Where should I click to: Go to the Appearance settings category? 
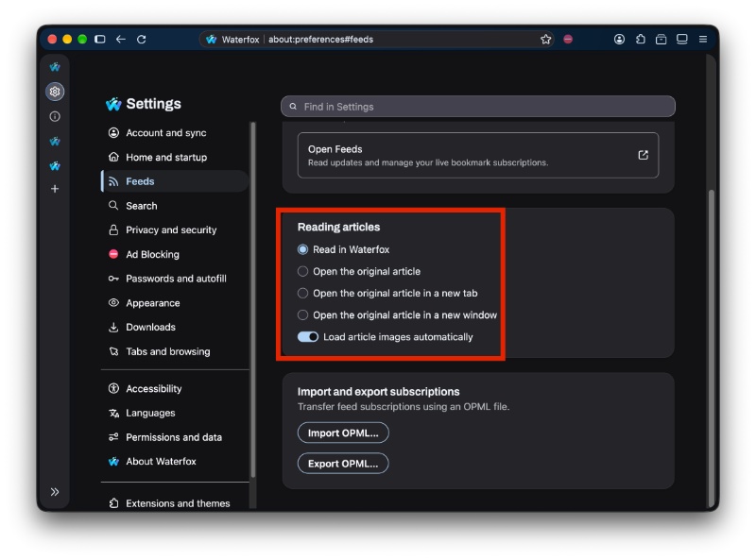tap(175, 302)
